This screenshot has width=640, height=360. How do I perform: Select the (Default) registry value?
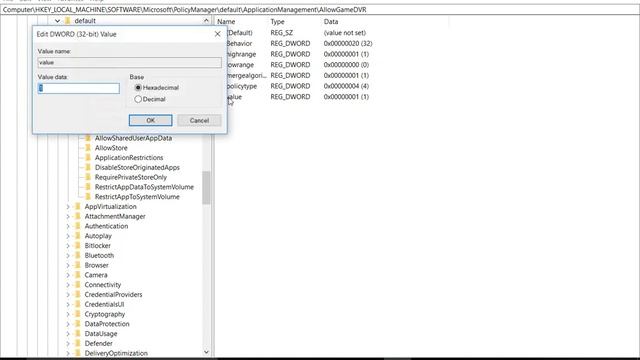(240, 33)
